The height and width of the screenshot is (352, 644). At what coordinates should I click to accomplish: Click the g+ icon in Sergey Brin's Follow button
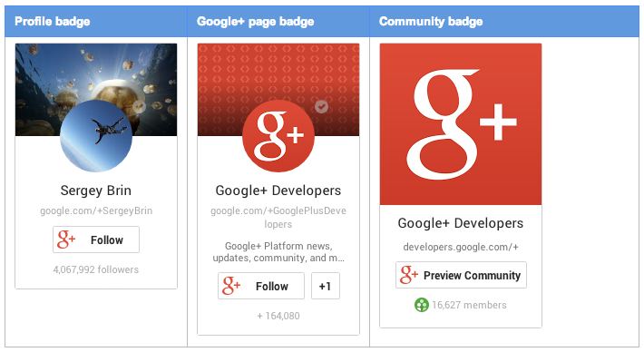tap(66, 240)
